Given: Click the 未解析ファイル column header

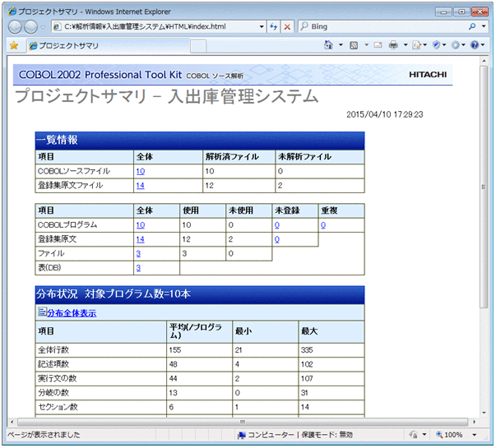Looking at the screenshot, I should pos(304,157).
